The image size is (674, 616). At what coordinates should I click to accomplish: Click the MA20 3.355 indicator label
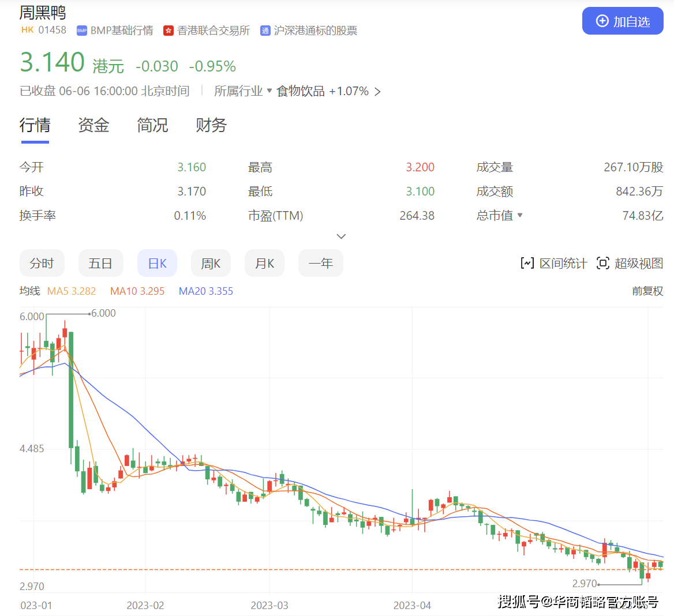(x=206, y=291)
